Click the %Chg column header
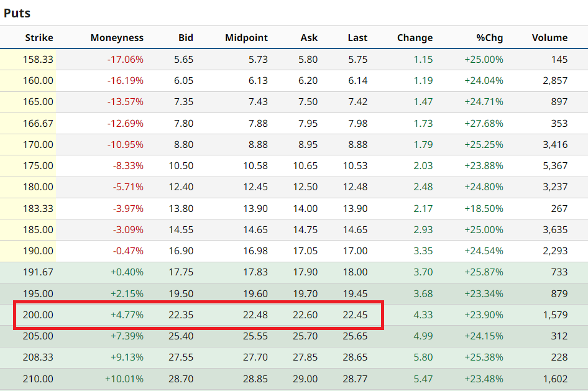The image size is (588, 391). pos(490,38)
